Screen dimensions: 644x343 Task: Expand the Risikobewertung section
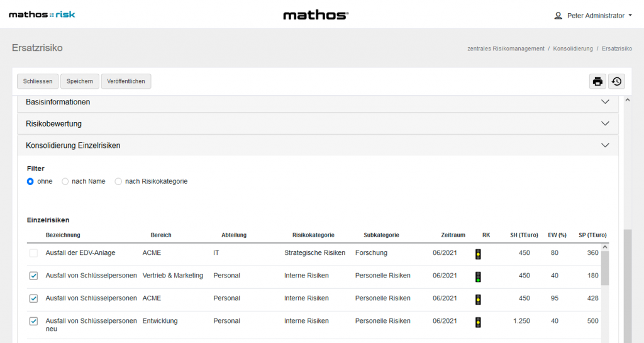605,123
